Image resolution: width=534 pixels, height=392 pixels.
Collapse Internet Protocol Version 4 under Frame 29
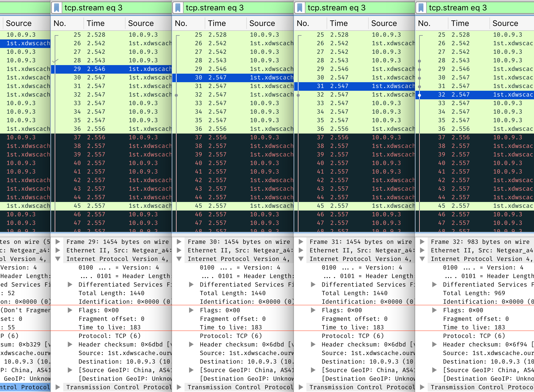tap(58, 259)
